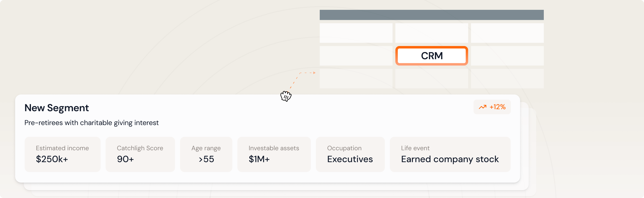This screenshot has width=644, height=198.
Task: Click the +12% growth badge
Action: coord(492,107)
